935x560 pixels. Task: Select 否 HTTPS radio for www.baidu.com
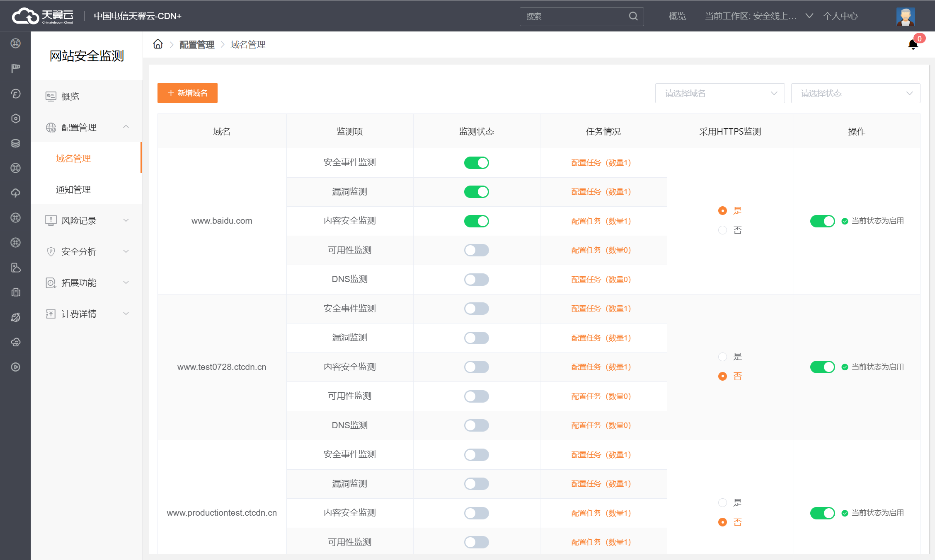[722, 230]
